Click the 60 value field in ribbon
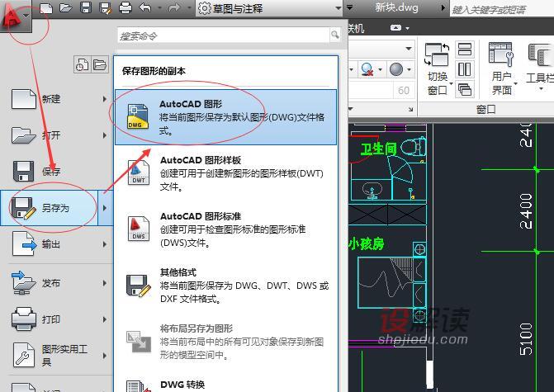 (x=404, y=91)
